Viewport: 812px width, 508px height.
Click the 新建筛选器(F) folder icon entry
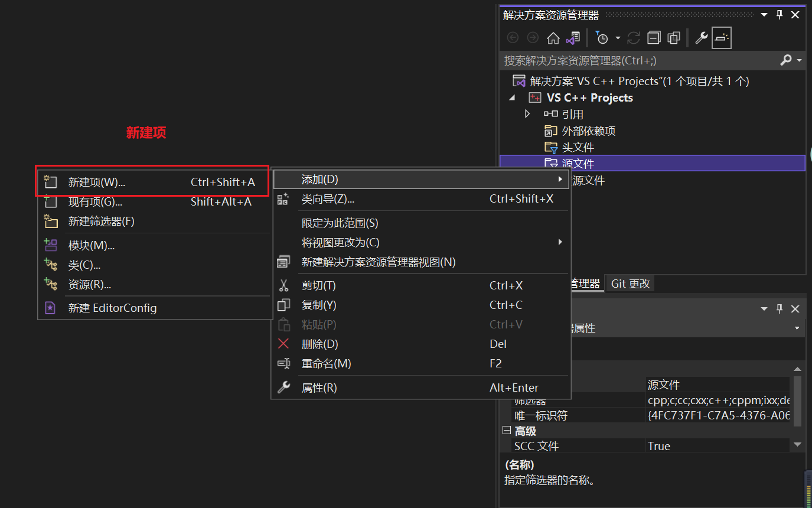[x=155, y=222]
